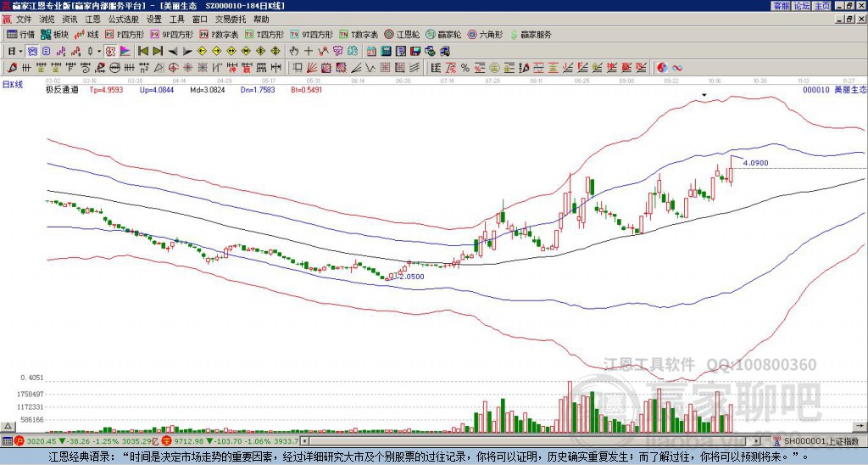Open the 9P四方形 tool
Image resolution: width=868 pixels, height=465 pixels.
[172, 34]
